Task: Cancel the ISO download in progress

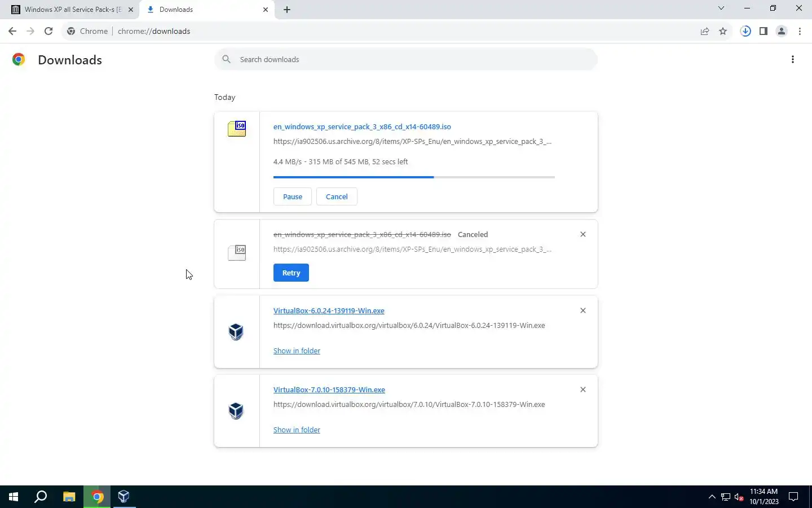Action: (x=337, y=196)
